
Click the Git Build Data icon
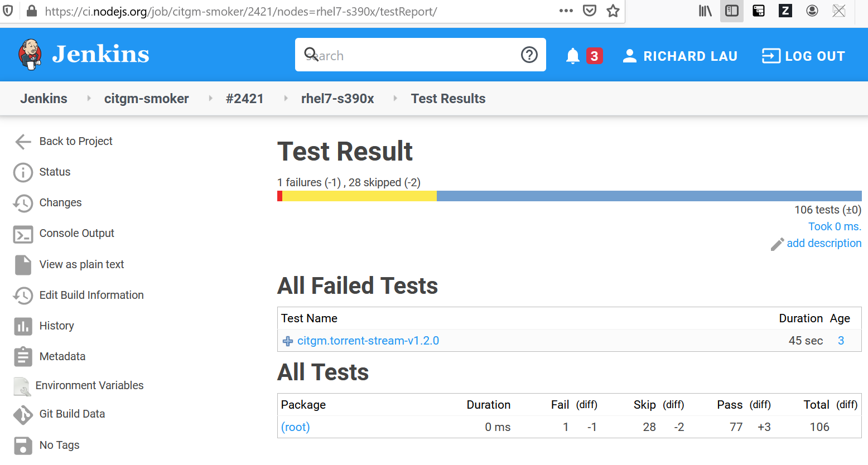pyautogui.click(x=23, y=414)
